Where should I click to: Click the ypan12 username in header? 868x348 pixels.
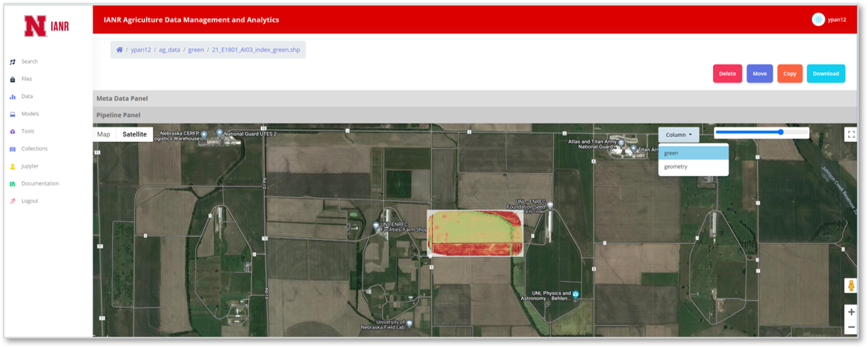point(837,20)
